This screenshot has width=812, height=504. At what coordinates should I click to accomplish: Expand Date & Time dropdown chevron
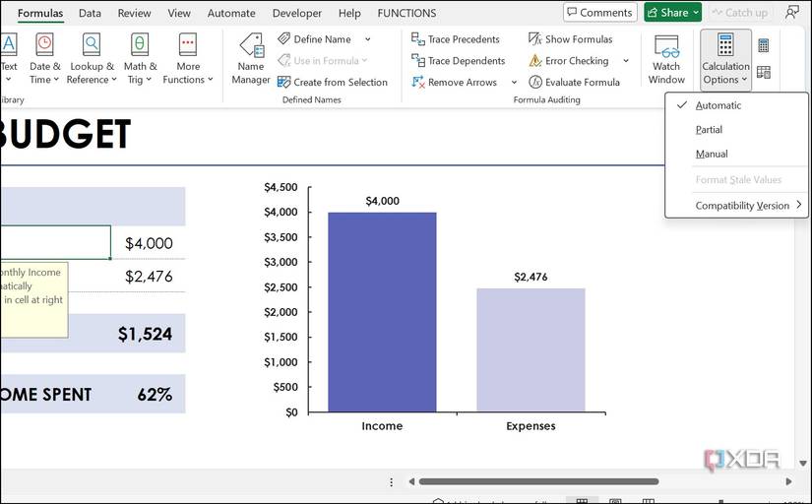[x=56, y=80]
